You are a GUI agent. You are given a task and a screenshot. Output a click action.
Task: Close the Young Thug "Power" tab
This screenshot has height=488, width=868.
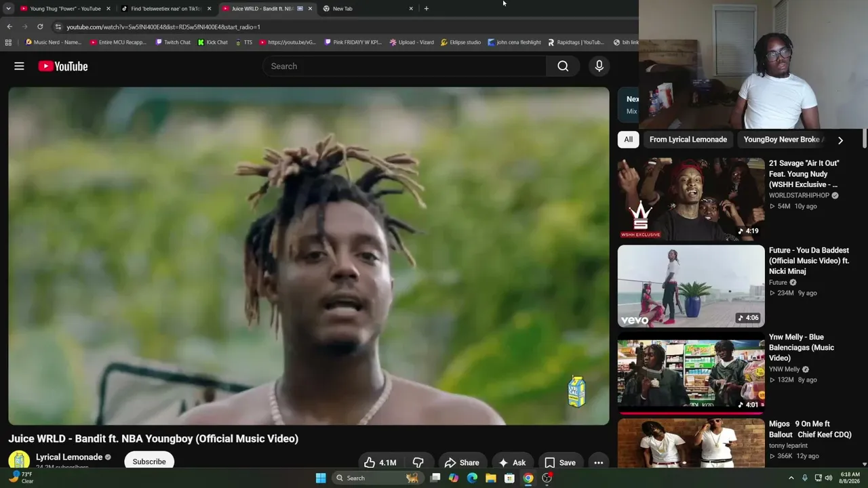point(108,9)
